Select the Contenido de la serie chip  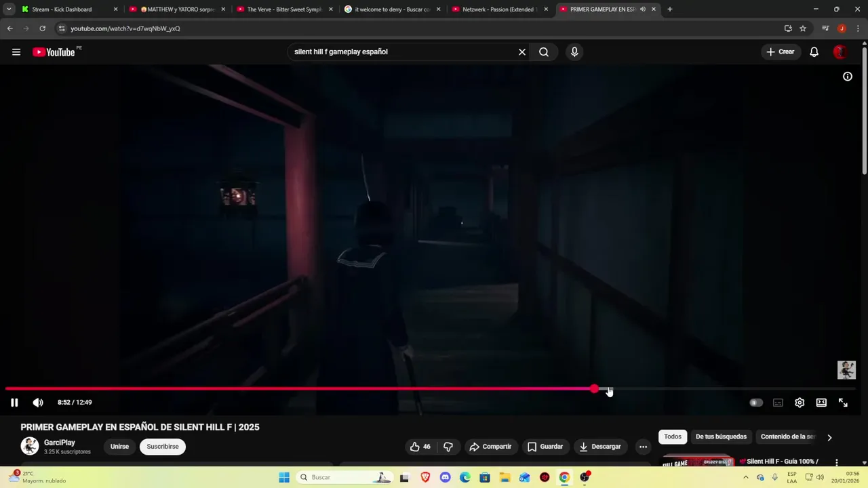pos(787,436)
